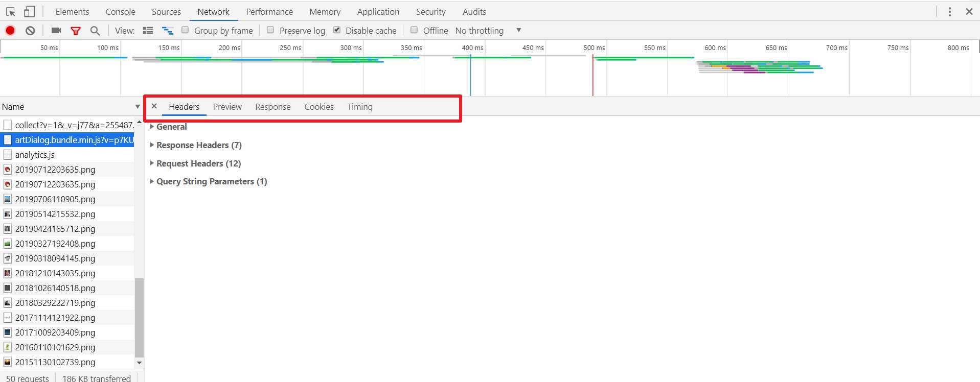
Task: Click thumbnail icon of 20151130102739.png
Action: pos(8,362)
